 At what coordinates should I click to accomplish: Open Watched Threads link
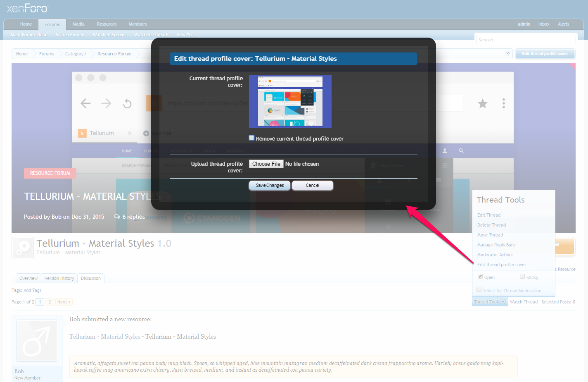pos(151,35)
